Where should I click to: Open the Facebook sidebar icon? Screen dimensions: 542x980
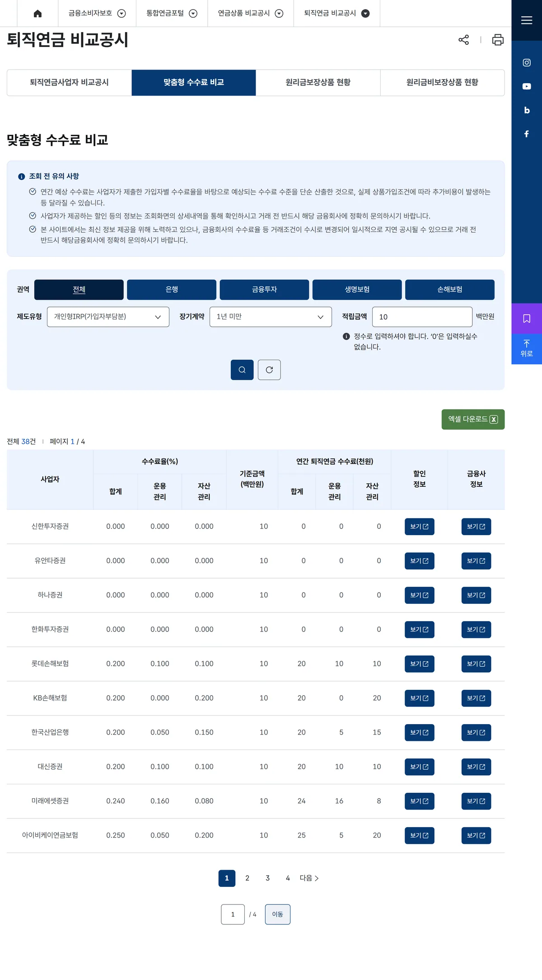pos(527,134)
